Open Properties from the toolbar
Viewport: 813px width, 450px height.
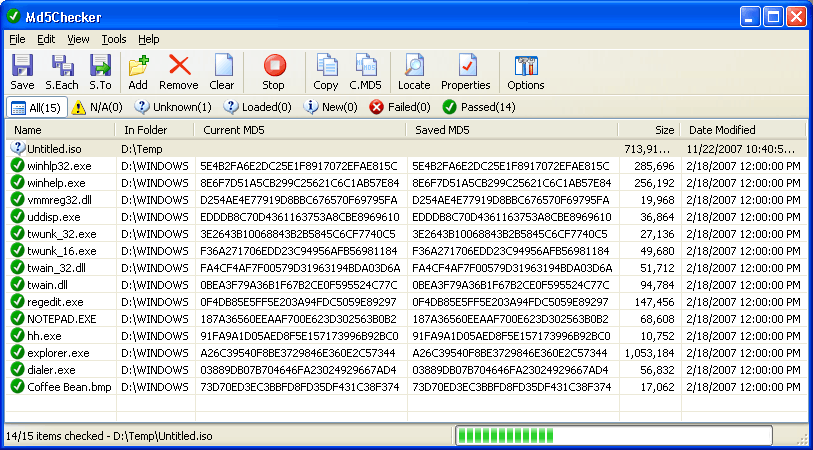tap(466, 73)
